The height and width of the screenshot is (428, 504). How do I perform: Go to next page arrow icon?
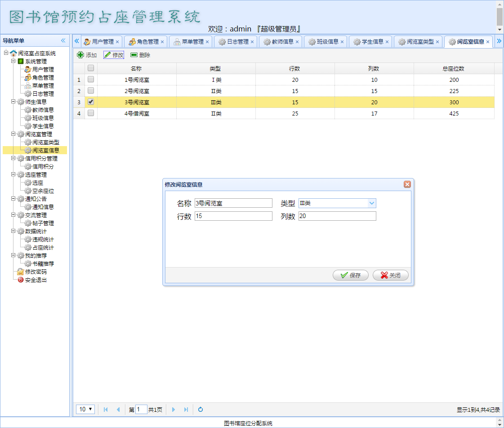(174, 410)
